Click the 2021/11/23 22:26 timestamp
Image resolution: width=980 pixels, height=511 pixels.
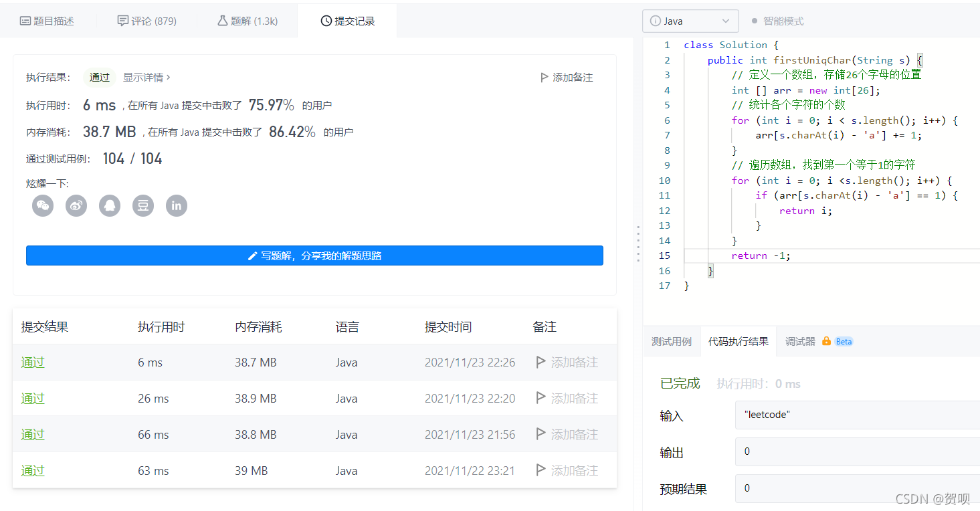470,363
